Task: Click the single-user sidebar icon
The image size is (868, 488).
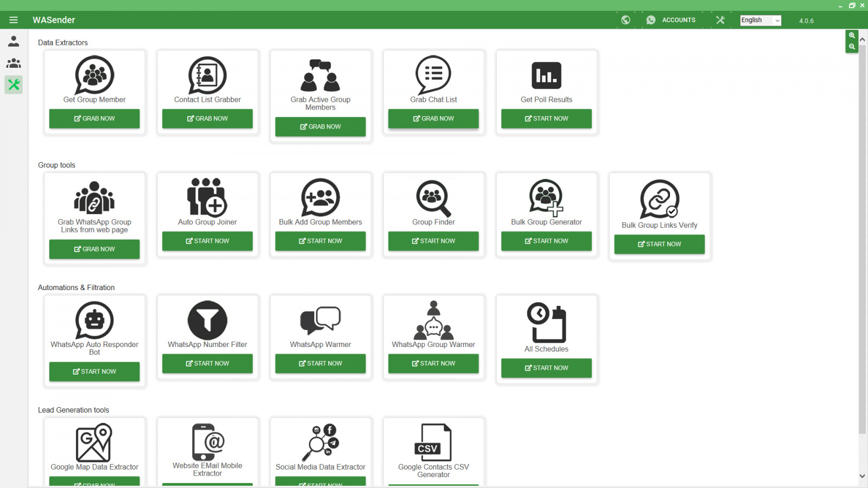Action: (x=14, y=41)
